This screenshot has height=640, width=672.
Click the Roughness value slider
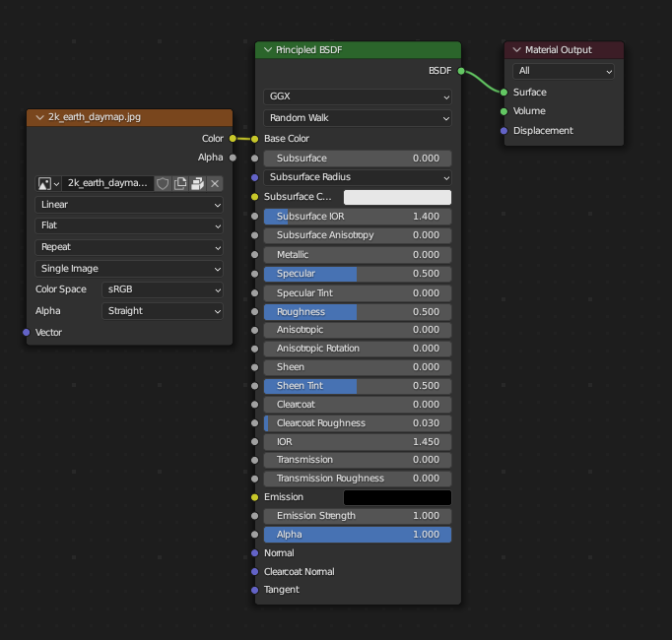click(x=358, y=312)
